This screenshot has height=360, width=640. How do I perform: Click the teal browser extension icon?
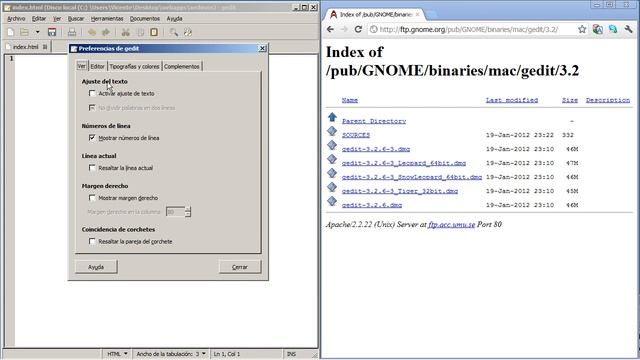613,29
